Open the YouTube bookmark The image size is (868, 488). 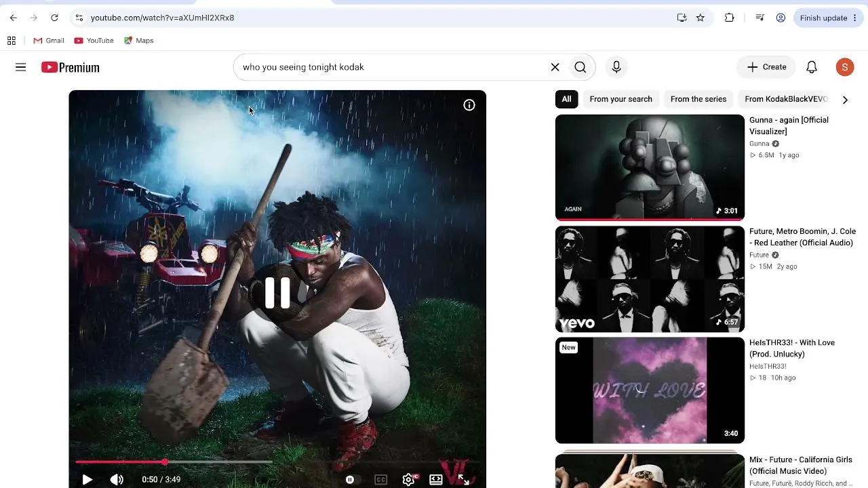tap(94, 41)
